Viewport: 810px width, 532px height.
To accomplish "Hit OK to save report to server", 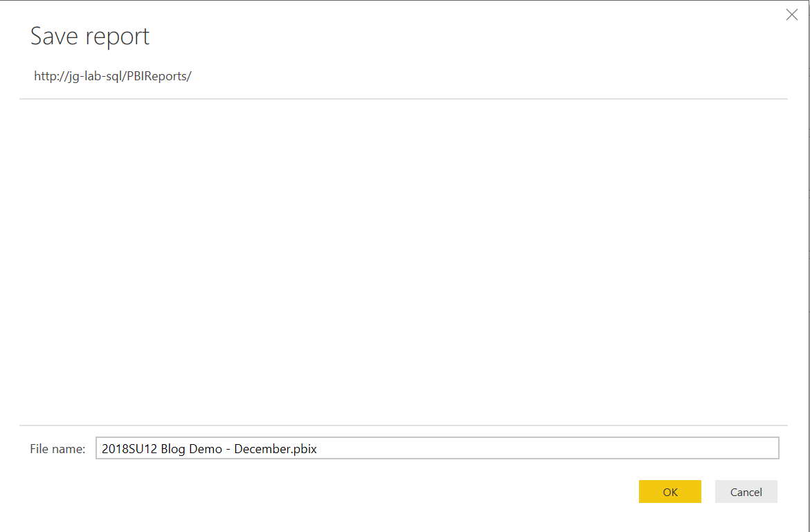I will tap(670, 492).
